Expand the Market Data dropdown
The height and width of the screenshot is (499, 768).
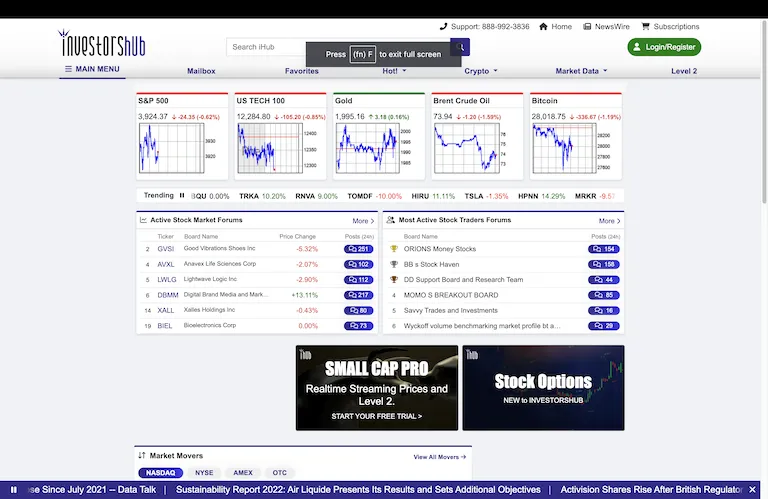582,71
